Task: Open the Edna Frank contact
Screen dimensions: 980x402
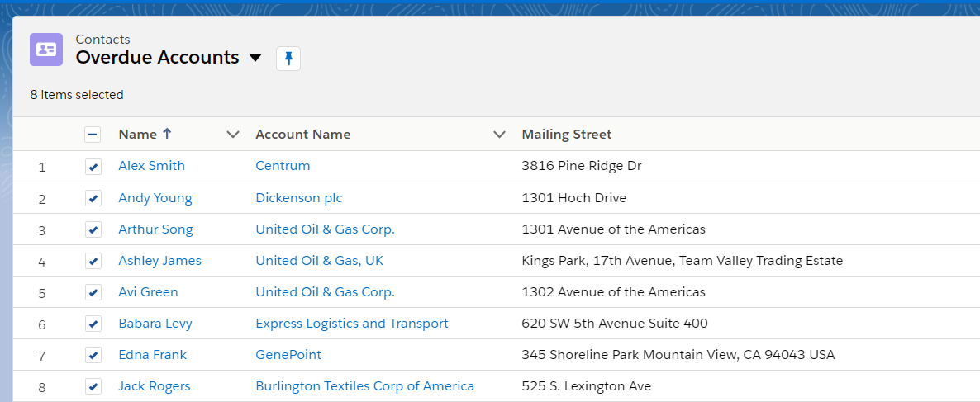Action: click(153, 355)
